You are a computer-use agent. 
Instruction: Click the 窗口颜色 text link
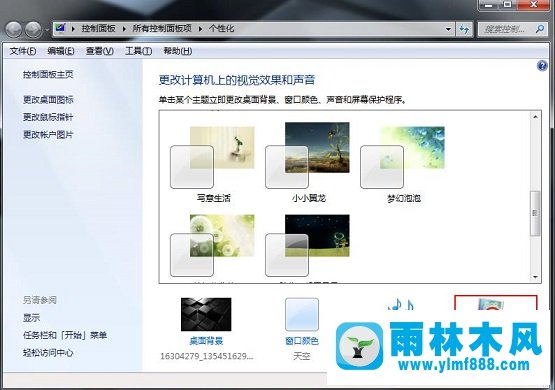(x=302, y=341)
